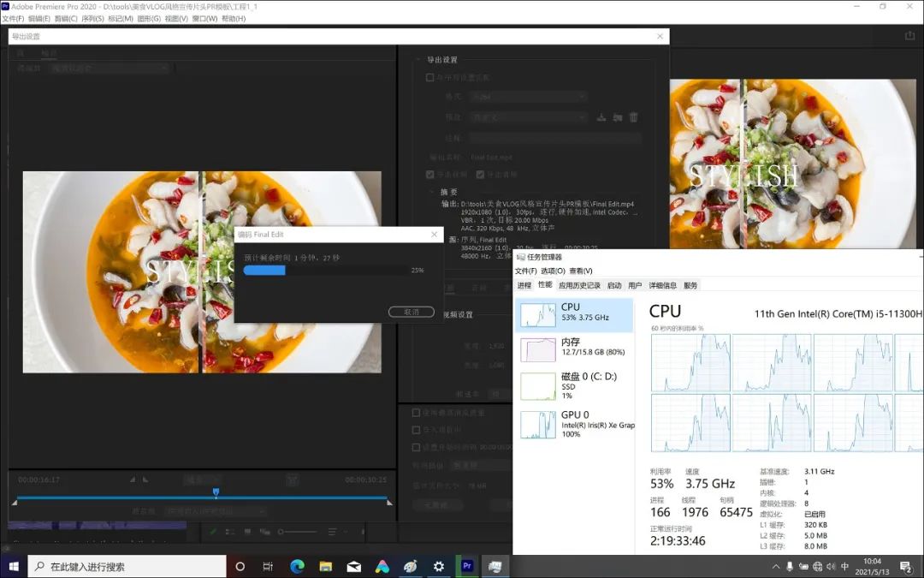
Task: Enable the 与序列设置匹配 checkbox
Action: [x=429, y=77]
